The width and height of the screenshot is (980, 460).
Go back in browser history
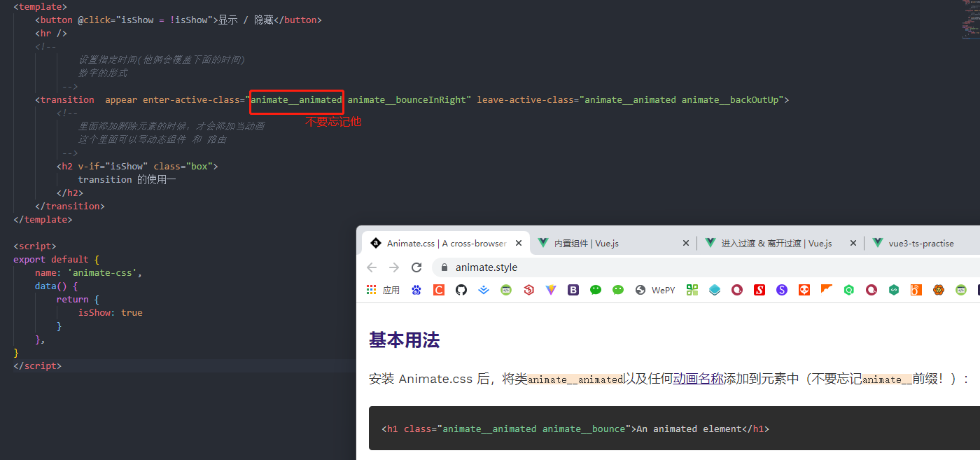coord(372,267)
